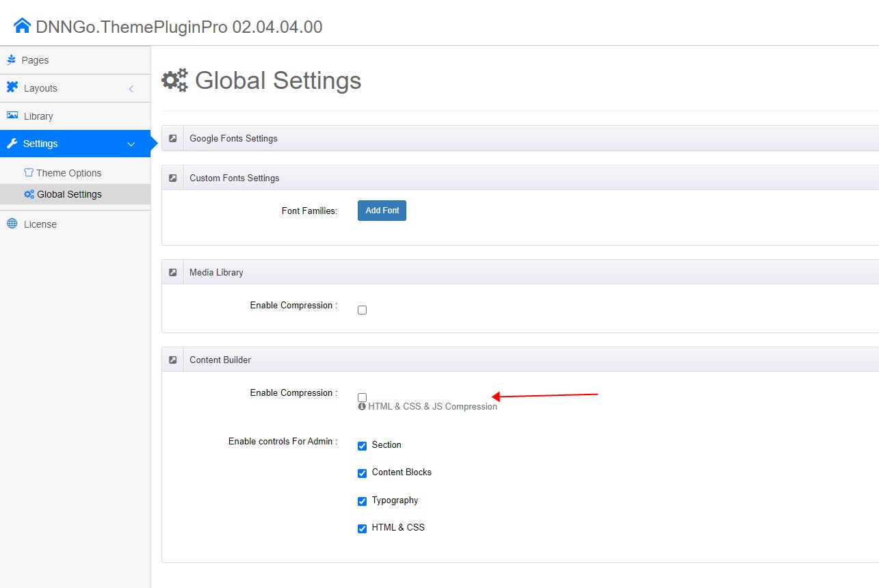Click the Layouts puzzle piece icon

tap(12, 88)
